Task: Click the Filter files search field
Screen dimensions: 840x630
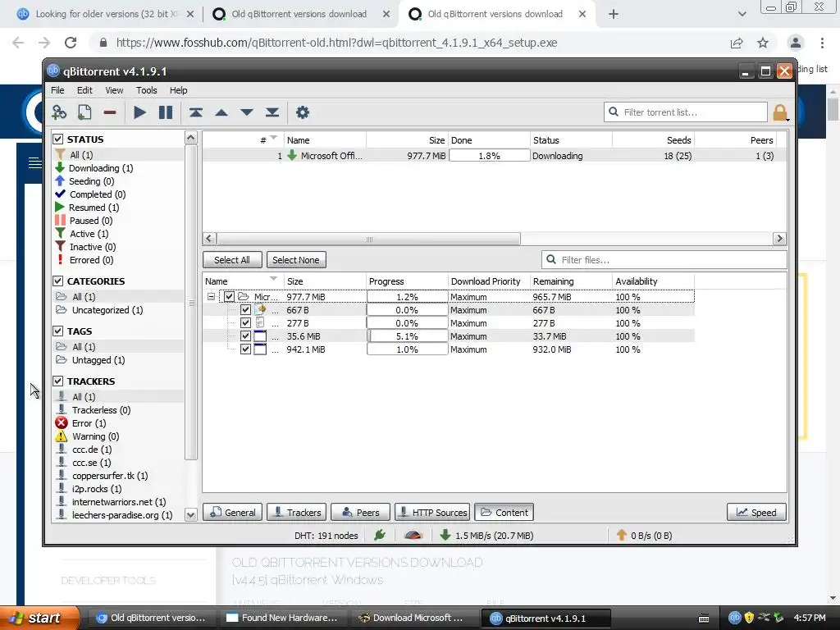Action: pyautogui.click(x=664, y=260)
